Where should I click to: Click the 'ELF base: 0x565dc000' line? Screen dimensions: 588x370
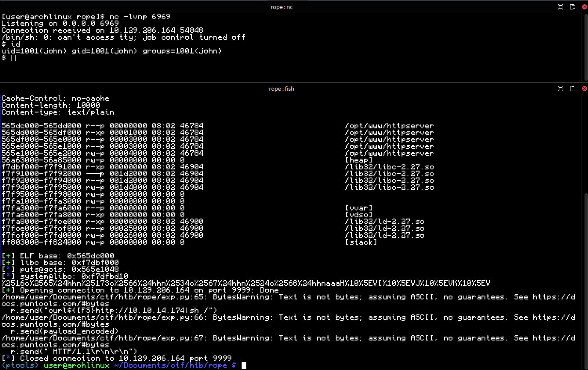(x=58, y=256)
